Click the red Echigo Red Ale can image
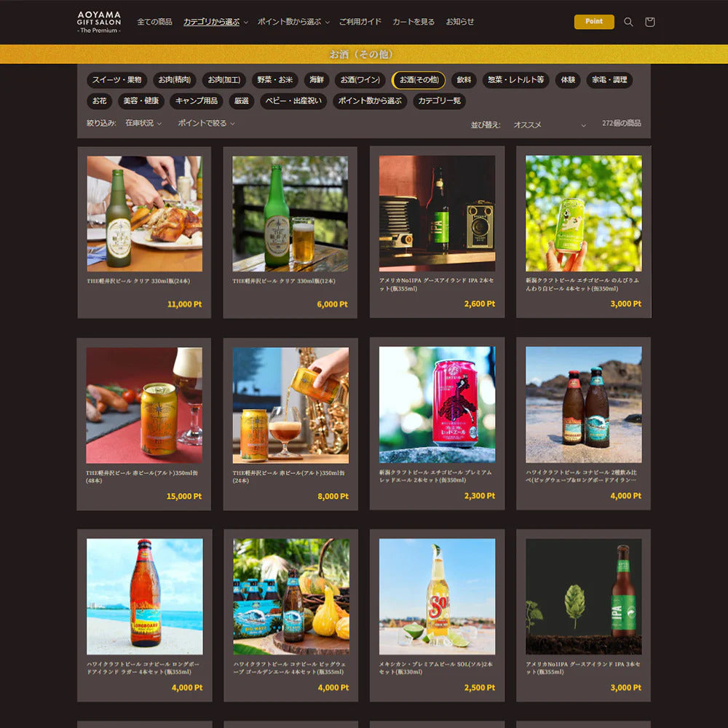The image size is (728, 728). (437, 404)
